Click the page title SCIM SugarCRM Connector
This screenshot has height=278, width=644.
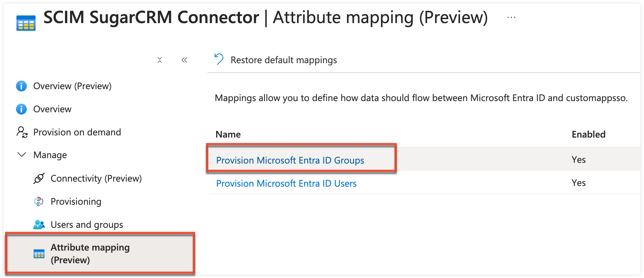151,17
